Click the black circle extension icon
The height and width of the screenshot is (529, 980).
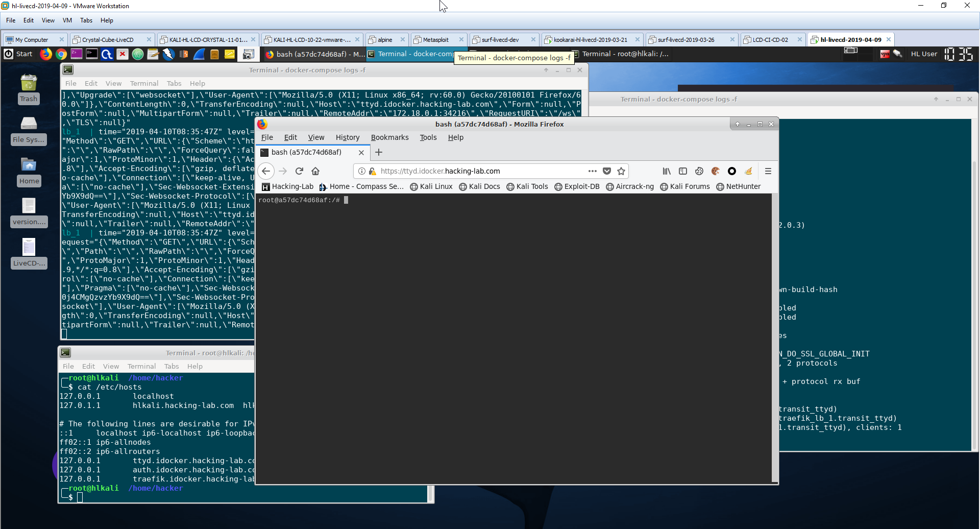pyautogui.click(x=732, y=171)
